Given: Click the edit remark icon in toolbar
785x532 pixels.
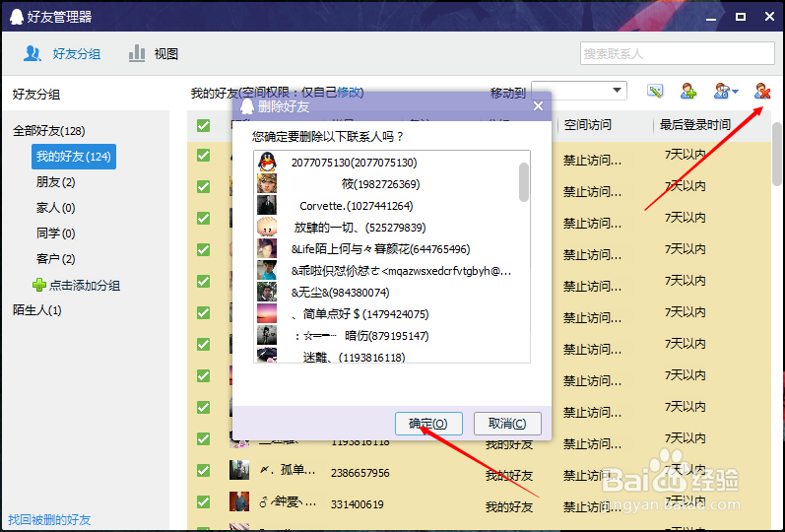Looking at the screenshot, I should tap(655, 92).
